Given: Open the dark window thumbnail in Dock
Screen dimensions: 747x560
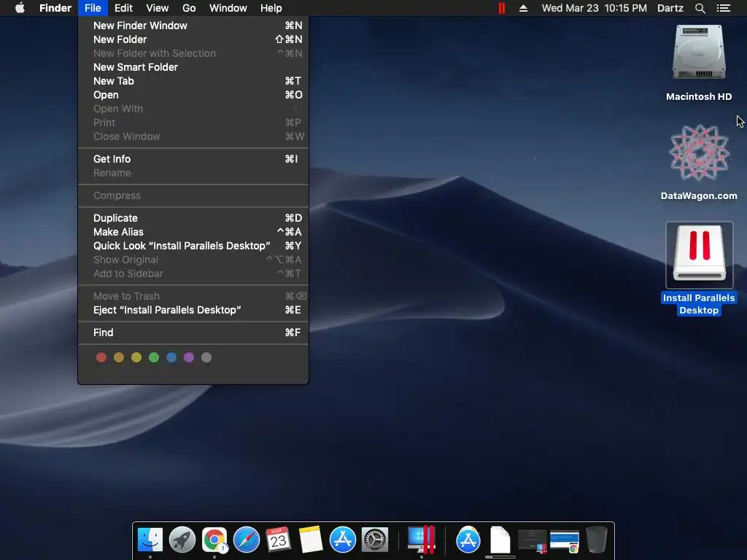Looking at the screenshot, I should tap(532, 541).
